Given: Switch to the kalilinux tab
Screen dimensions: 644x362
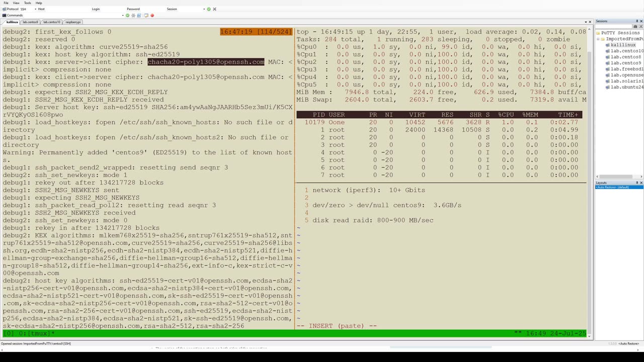Looking at the screenshot, I should pos(12,22).
